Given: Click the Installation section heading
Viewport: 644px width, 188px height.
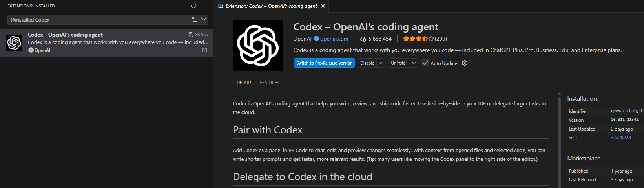Looking at the screenshot, I should (582, 99).
